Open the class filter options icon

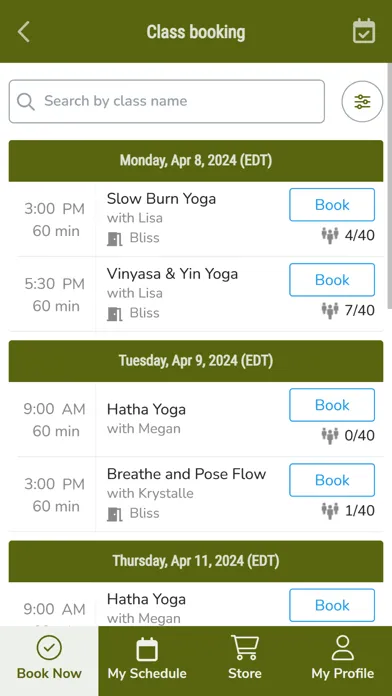point(362,102)
